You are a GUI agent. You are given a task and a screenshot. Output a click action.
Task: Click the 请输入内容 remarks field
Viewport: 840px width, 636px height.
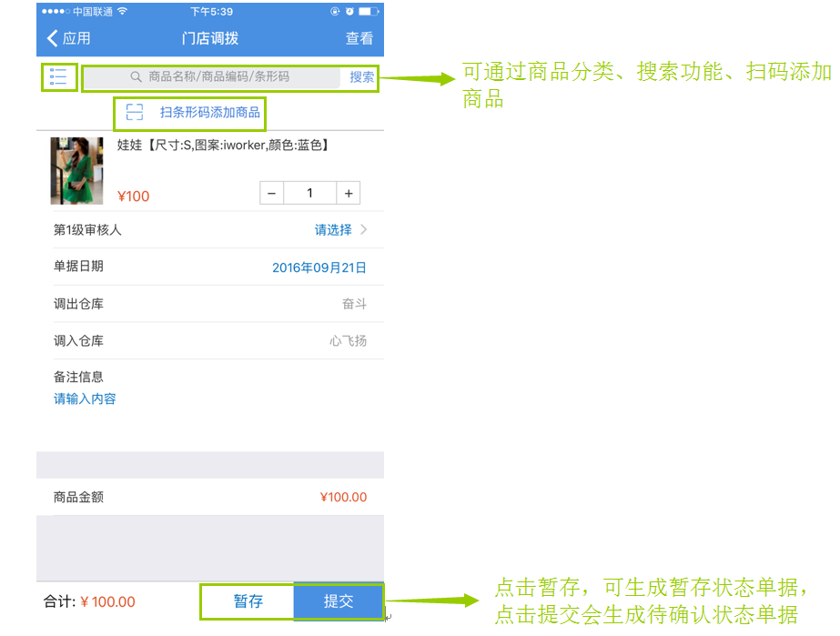(x=85, y=399)
